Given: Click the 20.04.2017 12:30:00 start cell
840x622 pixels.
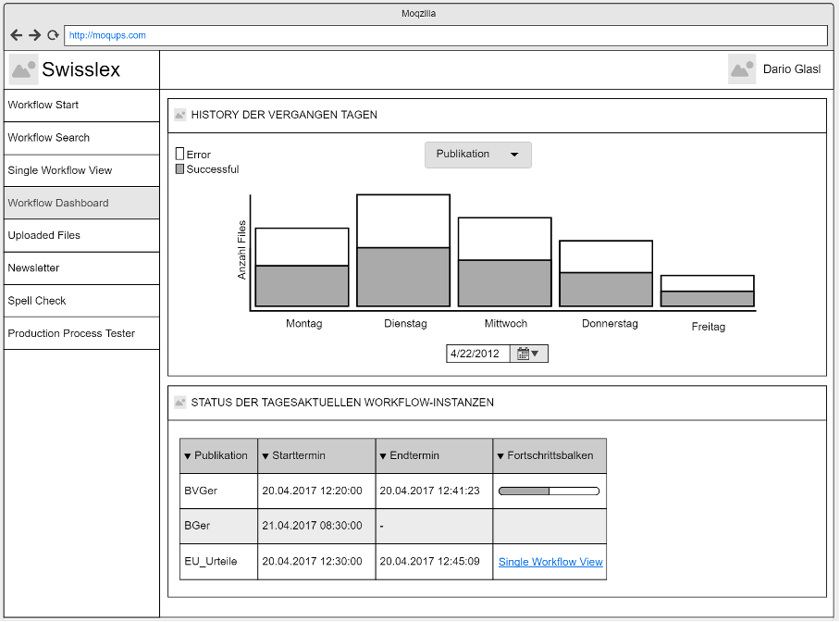Looking at the screenshot, I should [316, 562].
